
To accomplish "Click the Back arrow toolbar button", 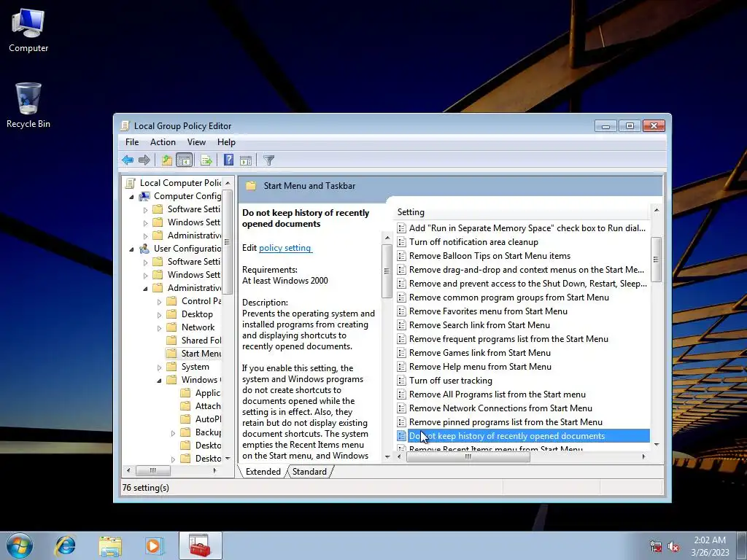I will (x=127, y=160).
